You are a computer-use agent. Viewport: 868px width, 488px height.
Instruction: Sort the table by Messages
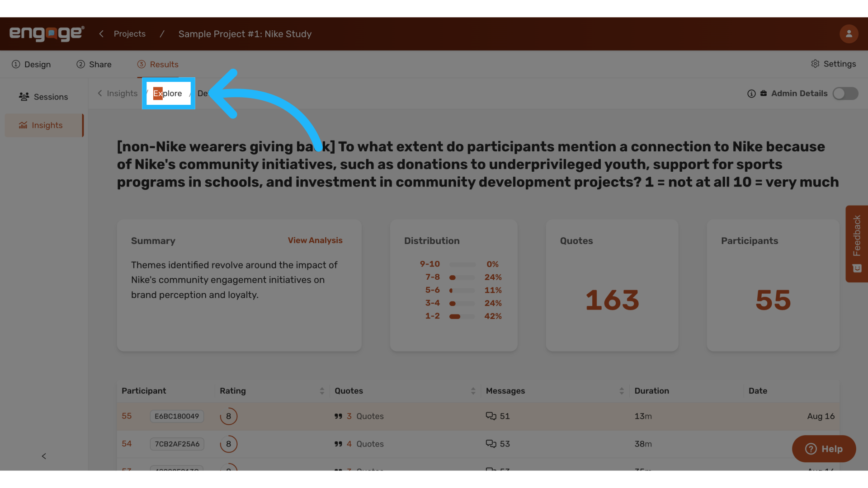(622, 391)
